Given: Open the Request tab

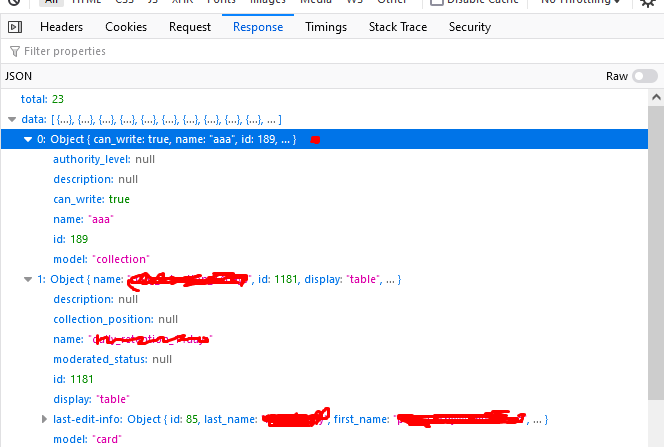Looking at the screenshot, I should (x=190, y=27).
